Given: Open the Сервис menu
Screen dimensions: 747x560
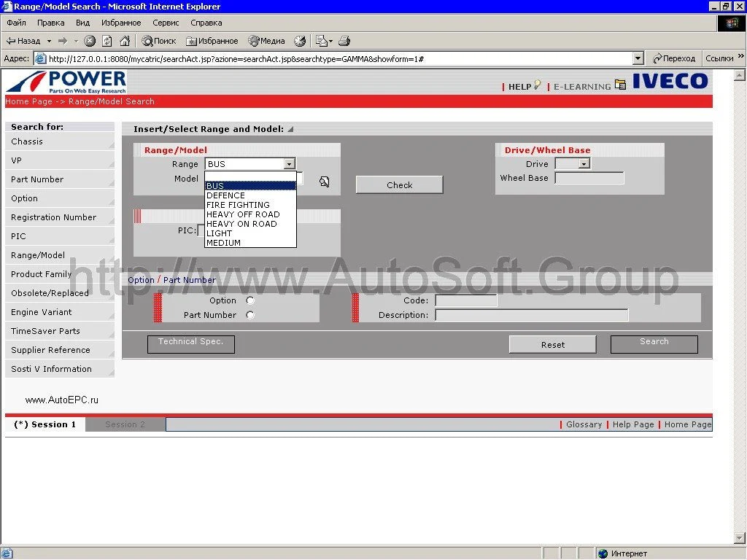Looking at the screenshot, I should (166, 23).
